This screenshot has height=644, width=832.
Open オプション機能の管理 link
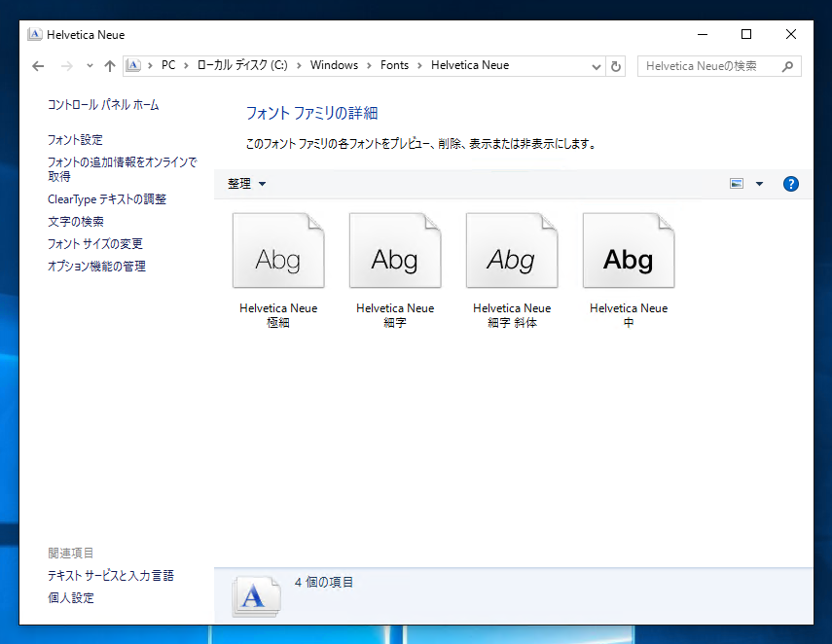[x=96, y=267]
